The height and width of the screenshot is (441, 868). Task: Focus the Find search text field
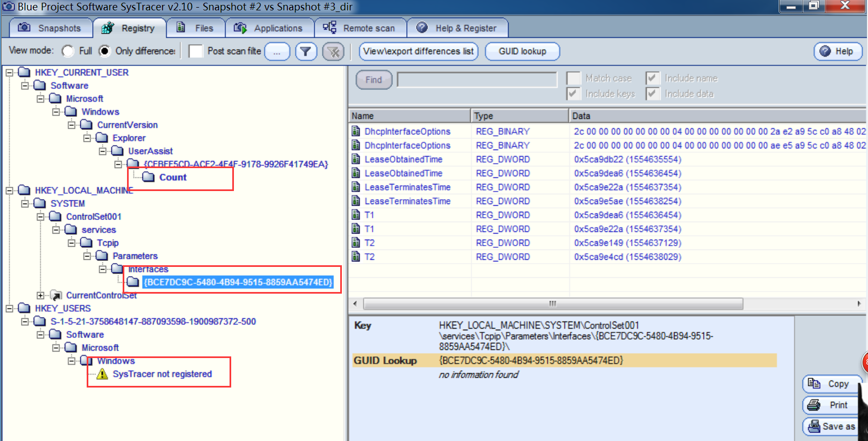tap(477, 80)
